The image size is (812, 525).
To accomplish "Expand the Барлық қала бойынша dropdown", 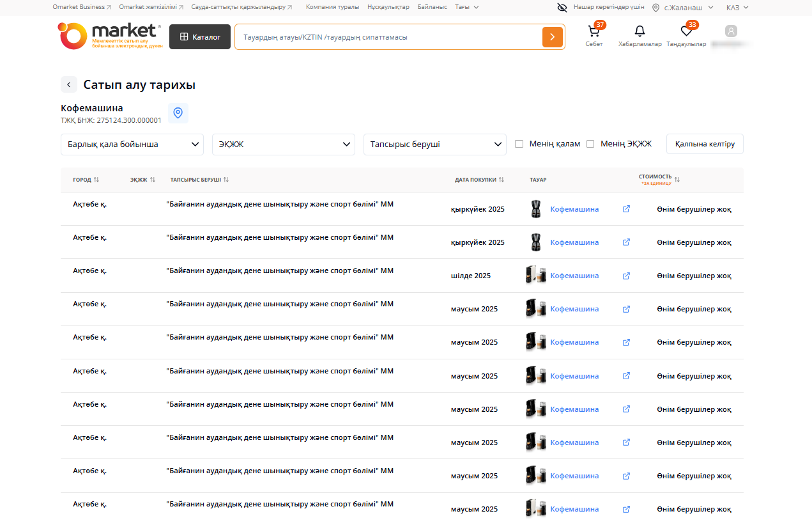I will click(x=132, y=145).
